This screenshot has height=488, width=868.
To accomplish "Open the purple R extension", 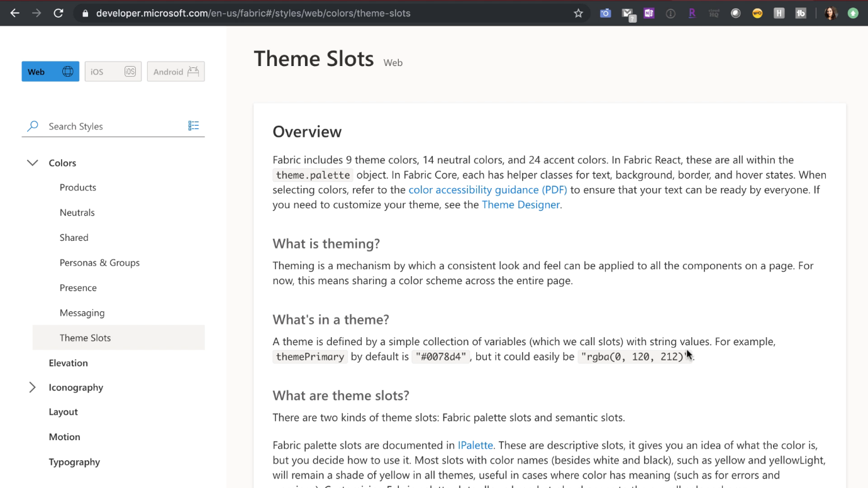I will point(692,13).
